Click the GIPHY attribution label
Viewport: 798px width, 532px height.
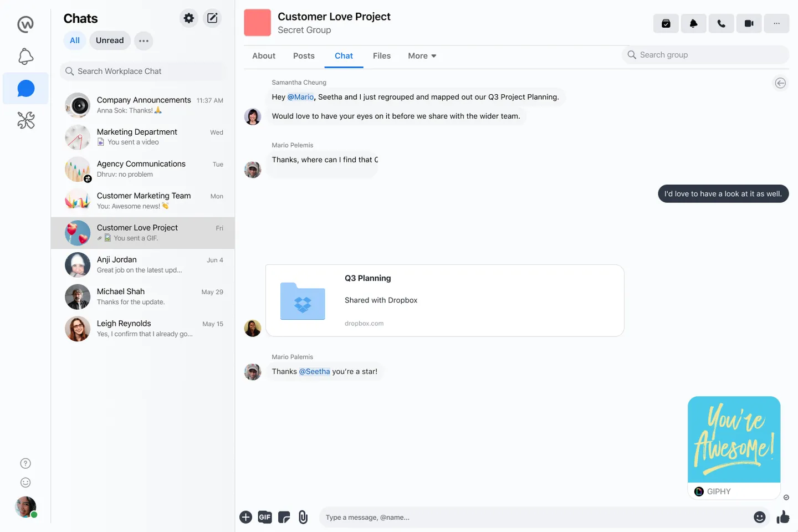coord(713,492)
